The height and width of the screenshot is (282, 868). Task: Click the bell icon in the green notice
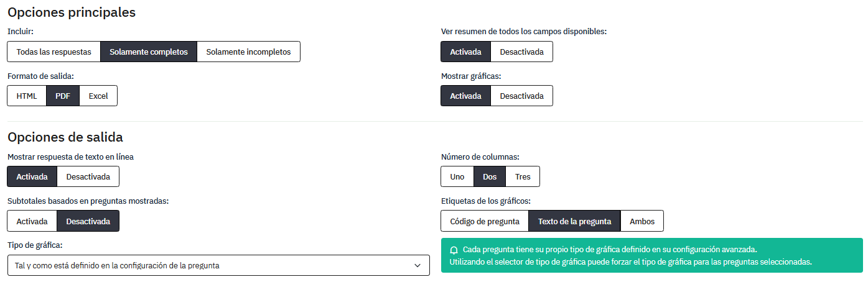coord(454,250)
